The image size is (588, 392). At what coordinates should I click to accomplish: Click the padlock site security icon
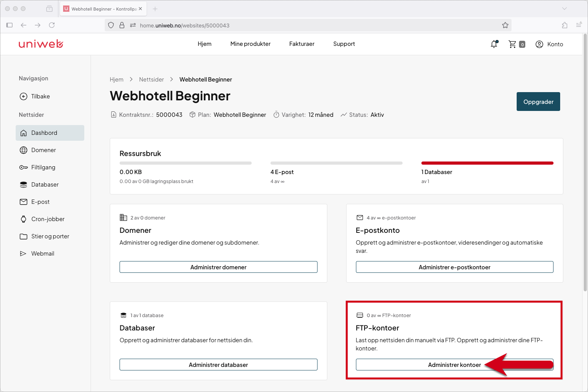pos(122,25)
